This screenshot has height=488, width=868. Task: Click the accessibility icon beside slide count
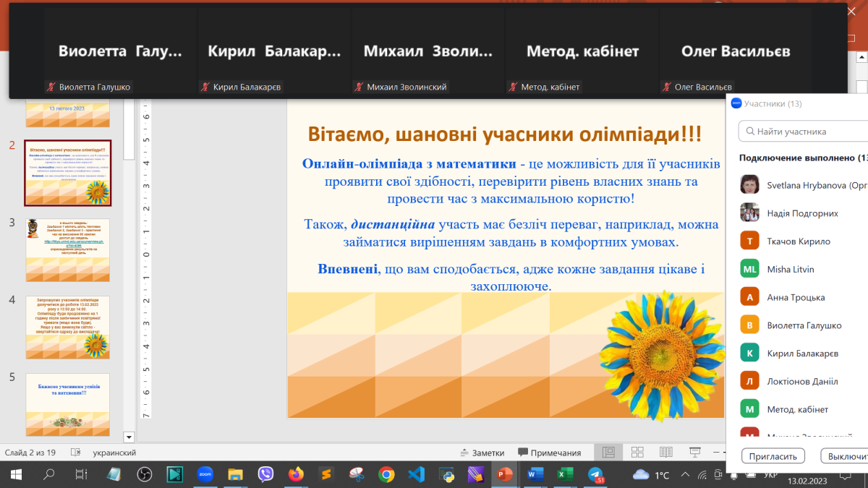pos(75,453)
